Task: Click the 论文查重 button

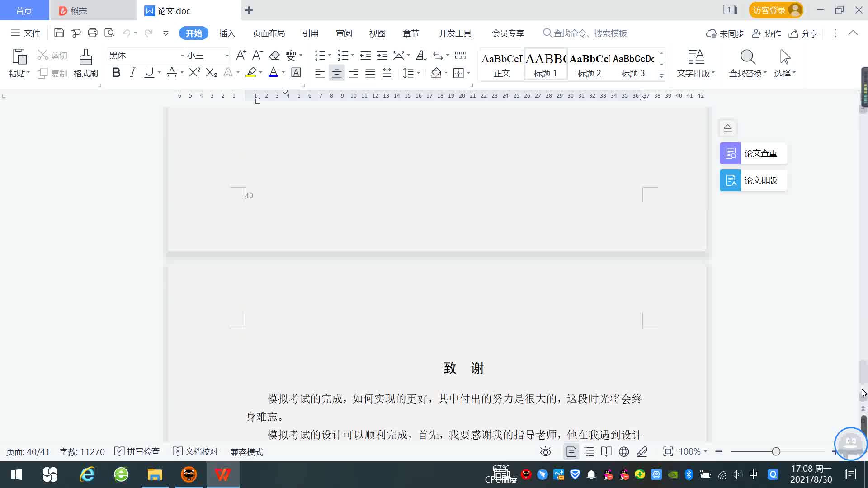Action: pyautogui.click(x=753, y=153)
